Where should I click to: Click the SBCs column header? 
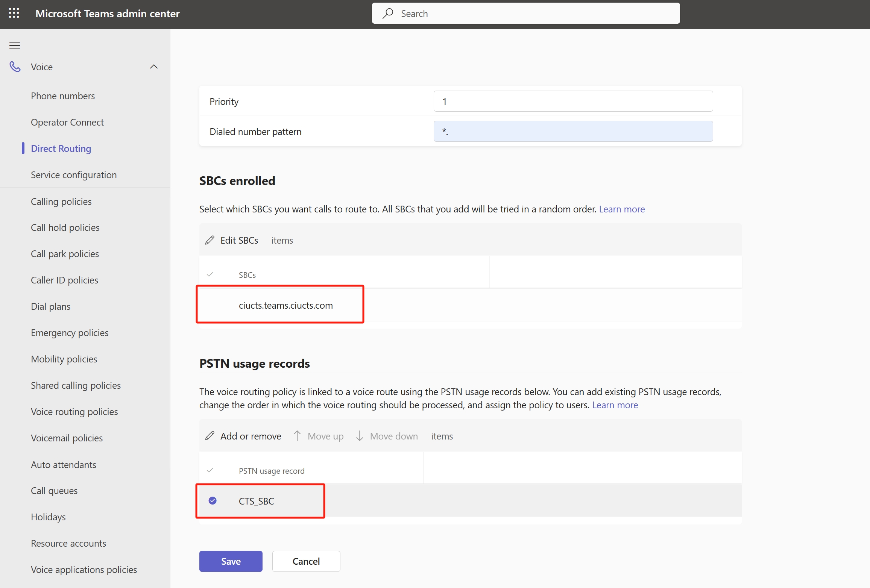(247, 275)
